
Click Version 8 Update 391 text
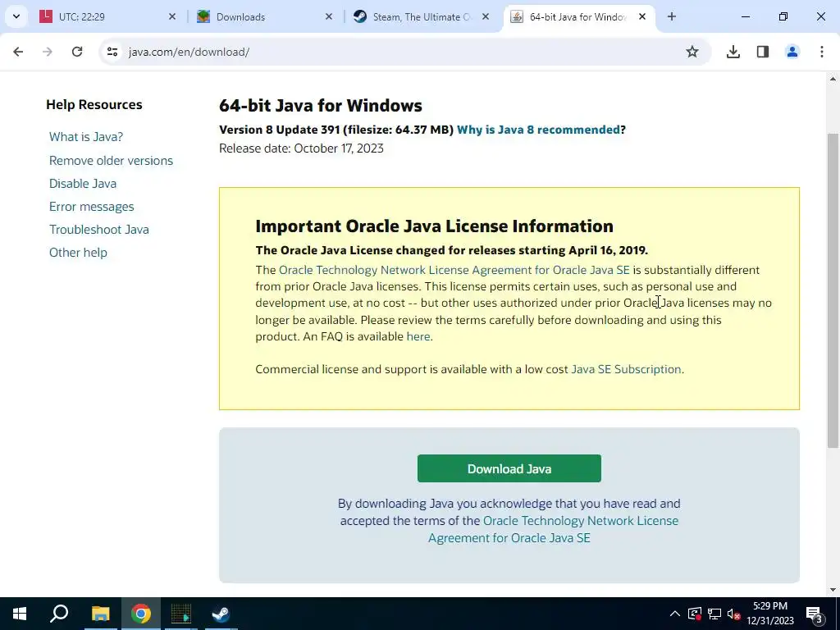pos(280,130)
